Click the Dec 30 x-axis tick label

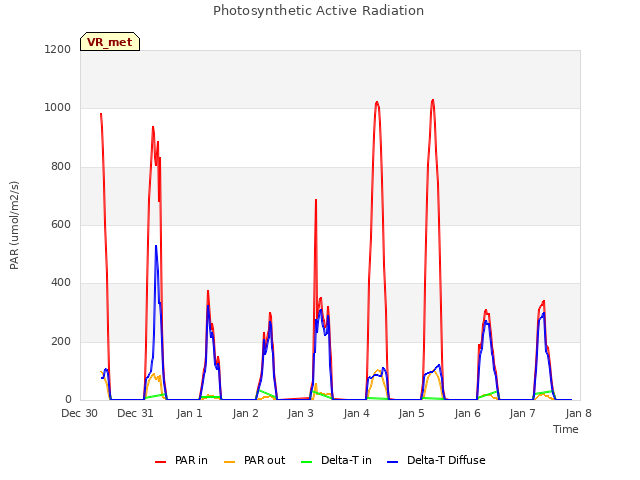[80, 413]
